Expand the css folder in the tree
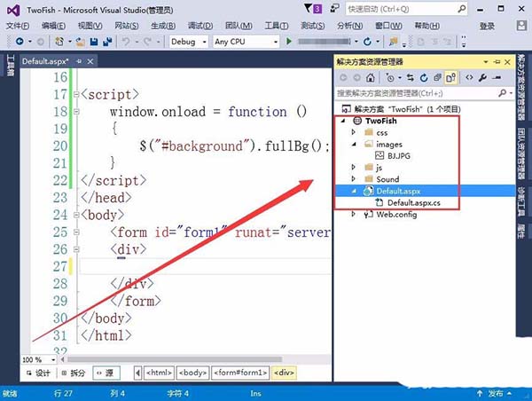The image size is (532, 401). click(355, 130)
